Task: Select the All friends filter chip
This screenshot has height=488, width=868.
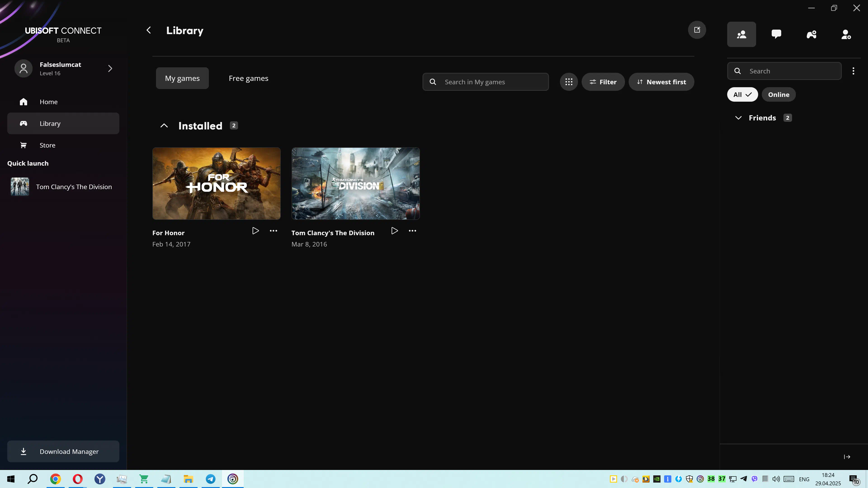Action: pyautogui.click(x=742, y=95)
